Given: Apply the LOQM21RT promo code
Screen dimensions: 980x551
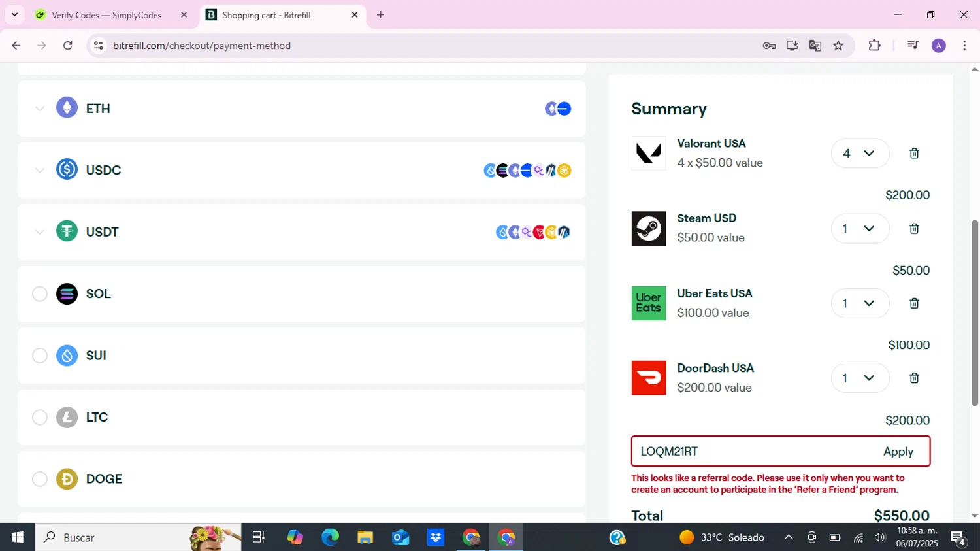Looking at the screenshot, I should point(898,452).
